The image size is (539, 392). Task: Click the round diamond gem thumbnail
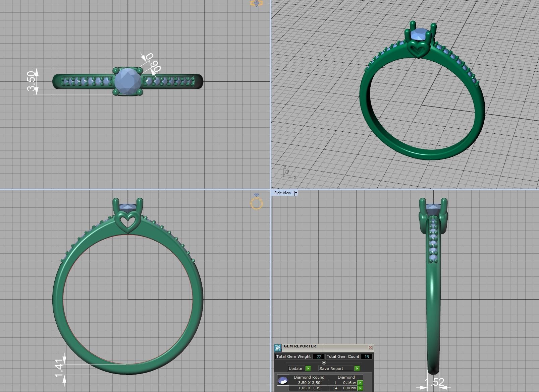coord(283,380)
